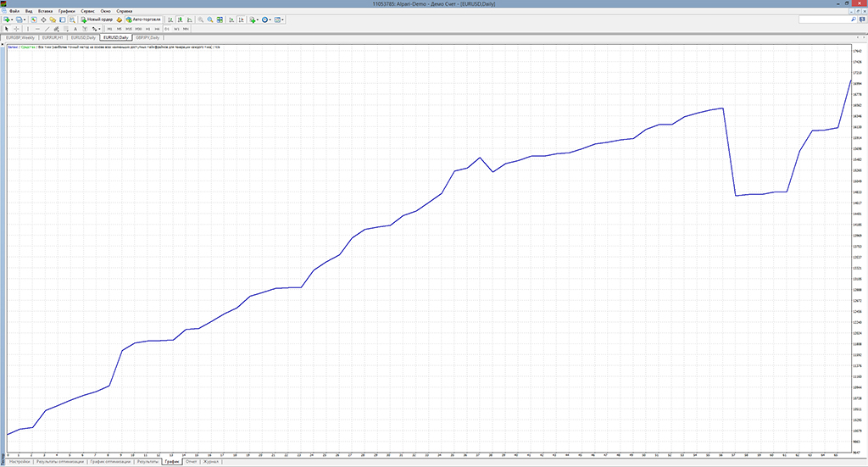Select the vertical line tool
Screen dimensions: 868x467
coord(28,29)
